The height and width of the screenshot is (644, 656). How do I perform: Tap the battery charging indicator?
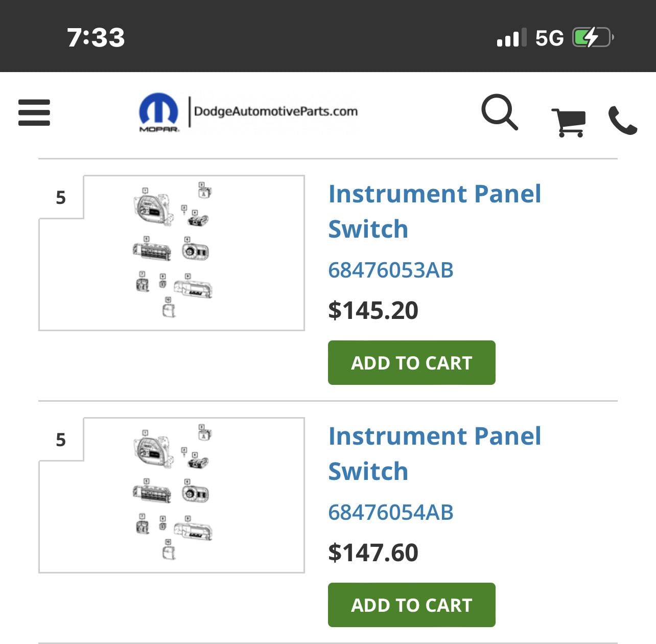(x=593, y=38)
